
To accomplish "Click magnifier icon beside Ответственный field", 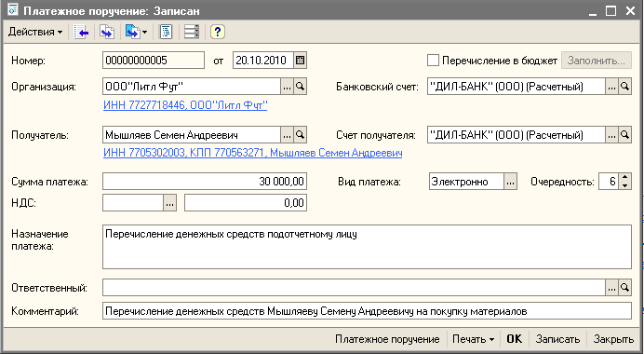I will coord(624,288).
